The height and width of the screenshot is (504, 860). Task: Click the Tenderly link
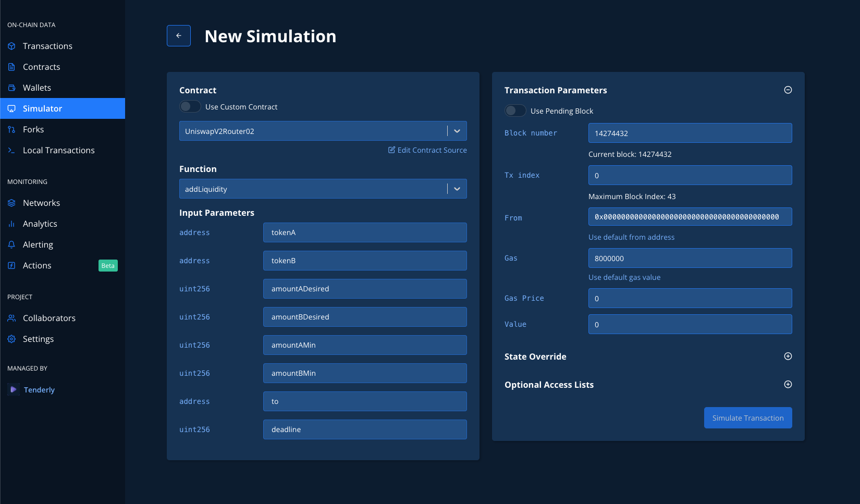(39, 390)
